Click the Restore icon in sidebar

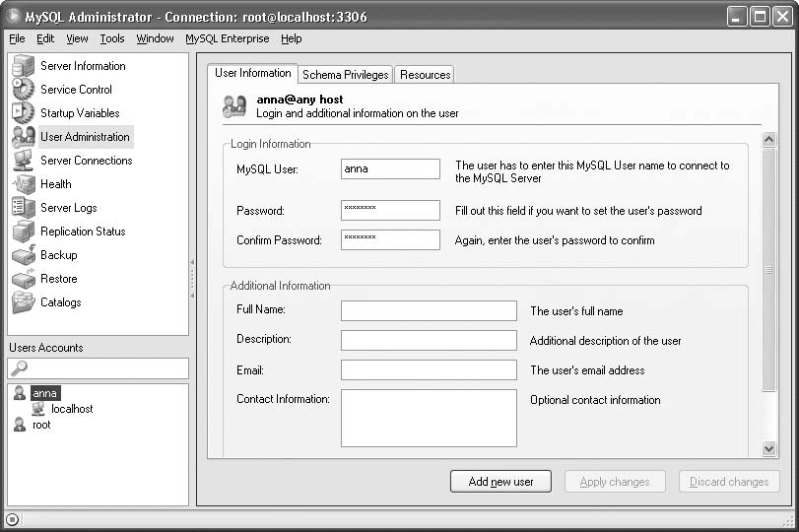23,279
